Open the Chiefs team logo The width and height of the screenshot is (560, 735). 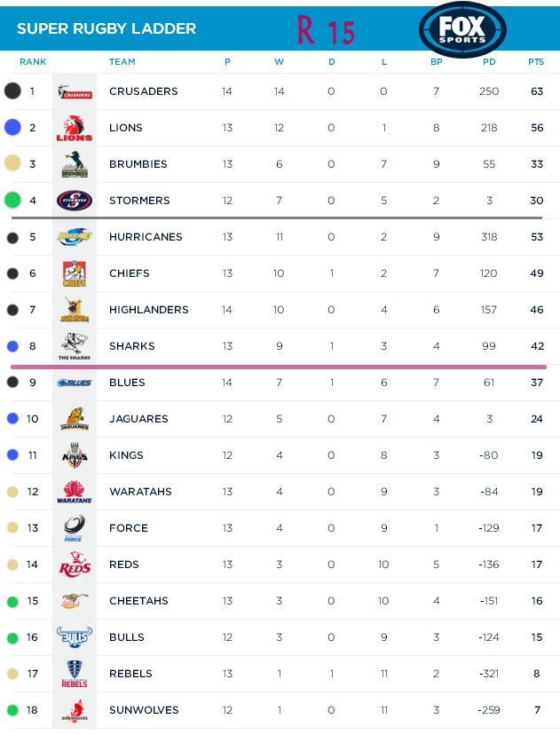click(x=75, y=273)
